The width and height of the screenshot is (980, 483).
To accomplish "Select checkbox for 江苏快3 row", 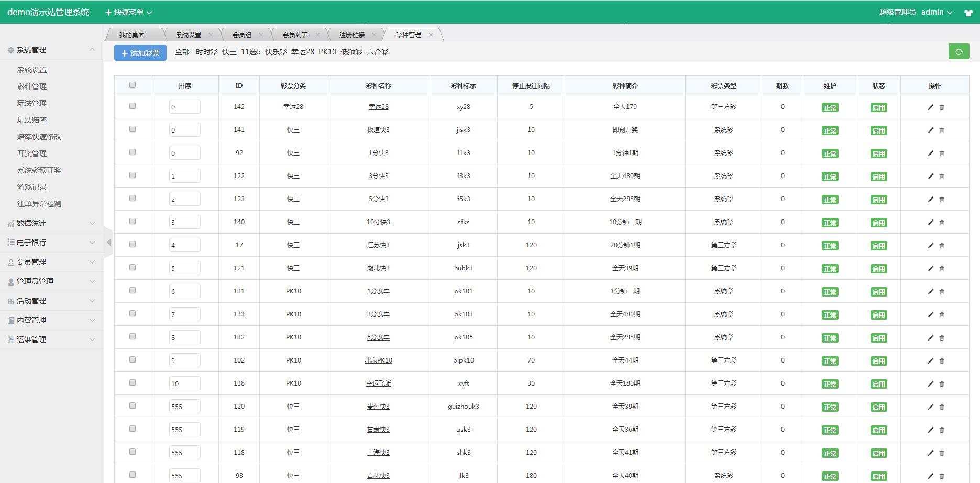I will (x=133, y=244).
